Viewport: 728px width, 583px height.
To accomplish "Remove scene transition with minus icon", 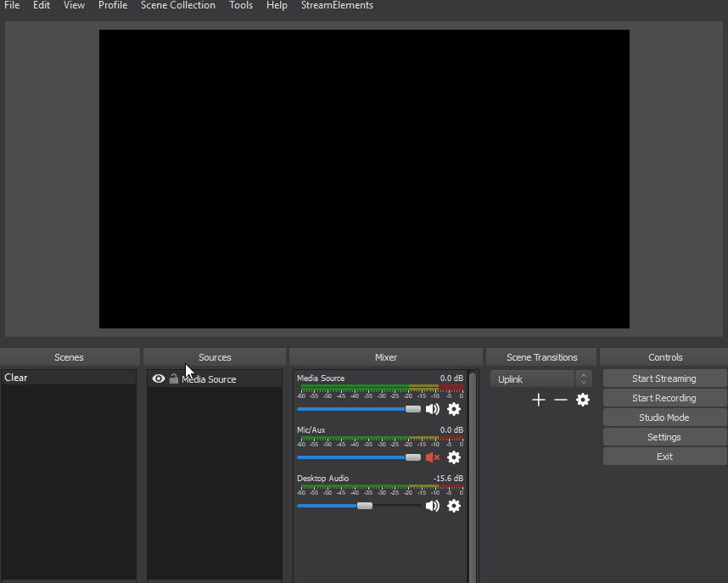I will pyautogui.click(x=560, y=400).
